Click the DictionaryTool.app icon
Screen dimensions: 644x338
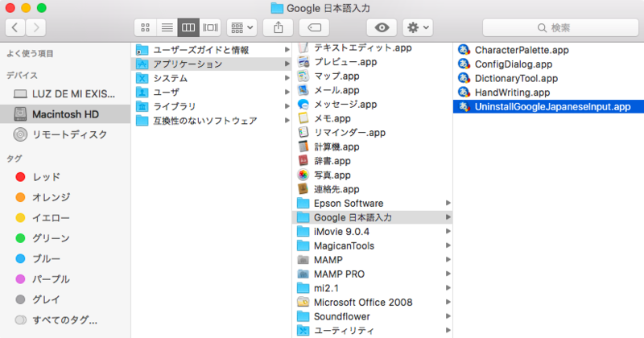(x=464, y=78)
